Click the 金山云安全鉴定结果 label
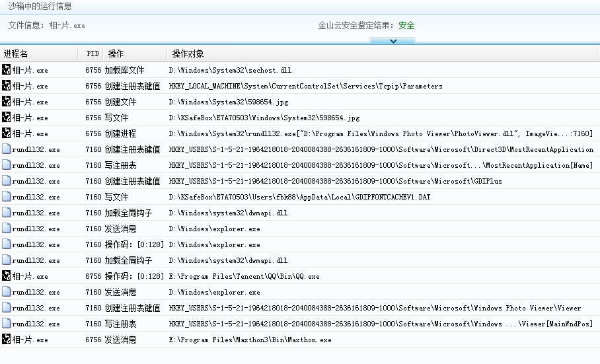Screen dimensions: 600x364 (356, 26)
